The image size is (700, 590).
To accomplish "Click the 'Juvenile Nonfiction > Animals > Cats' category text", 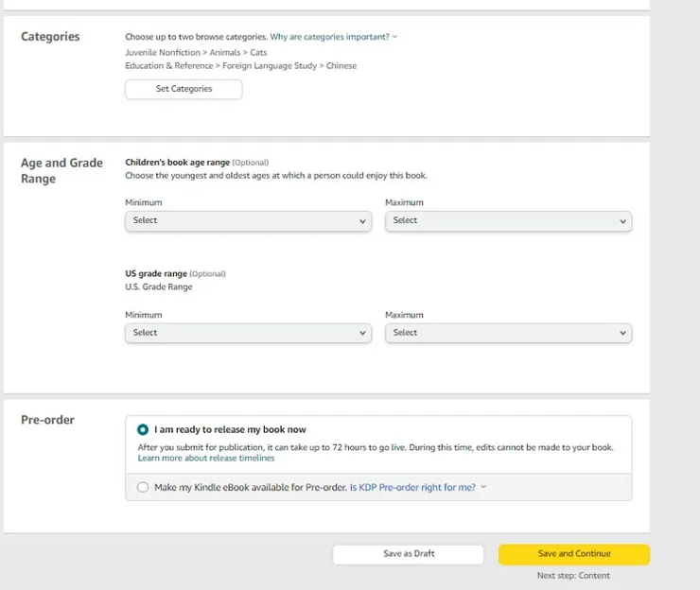I will (x=196, y=53).
